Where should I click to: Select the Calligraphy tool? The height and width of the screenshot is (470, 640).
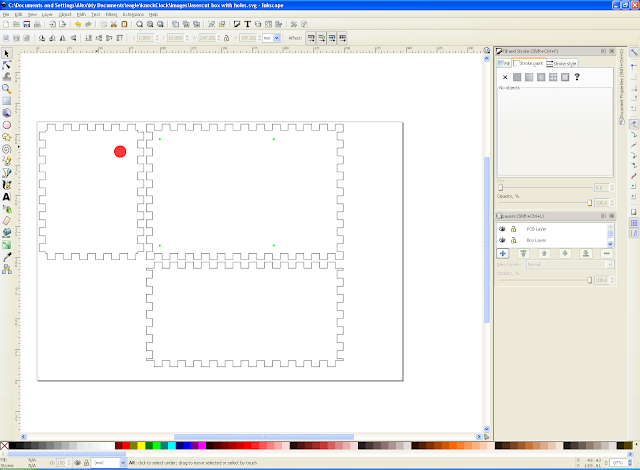click(7, 185)
